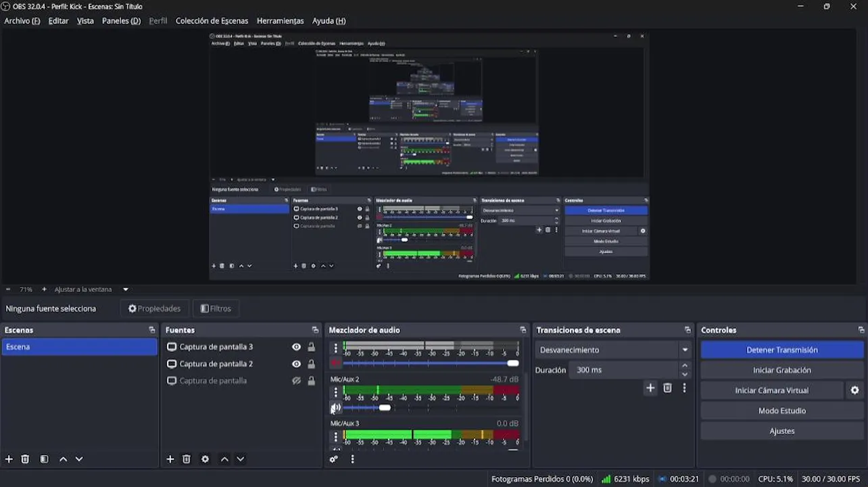Zoom in preview with plus icon
868x487 pixels.
[x=44, y=289]
